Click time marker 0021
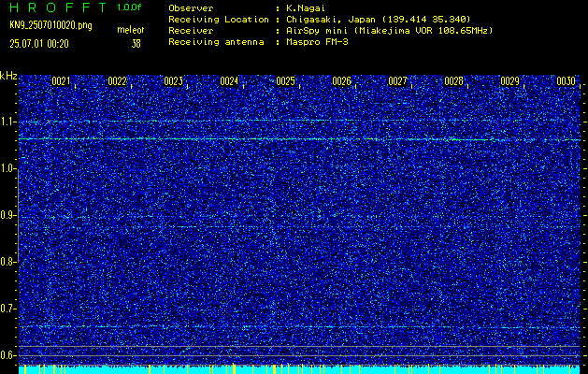 (x=61, y=81)
